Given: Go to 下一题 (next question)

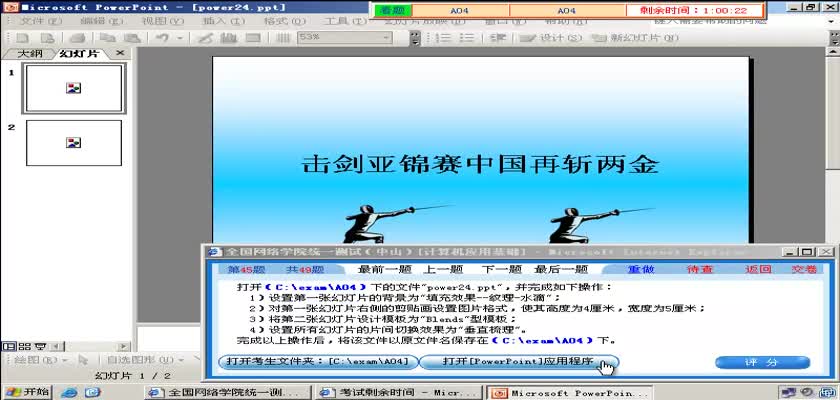Looking at the screenshot, I should (x=501, y=269).
